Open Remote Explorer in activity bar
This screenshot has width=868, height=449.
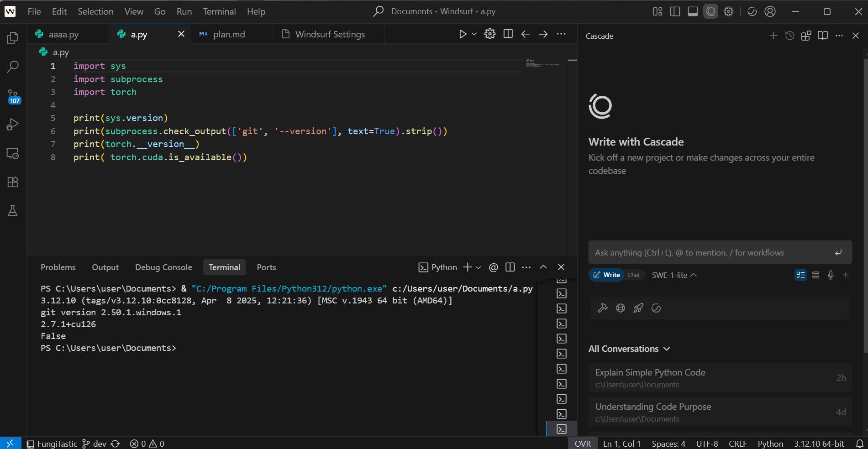tap(13, 153)
